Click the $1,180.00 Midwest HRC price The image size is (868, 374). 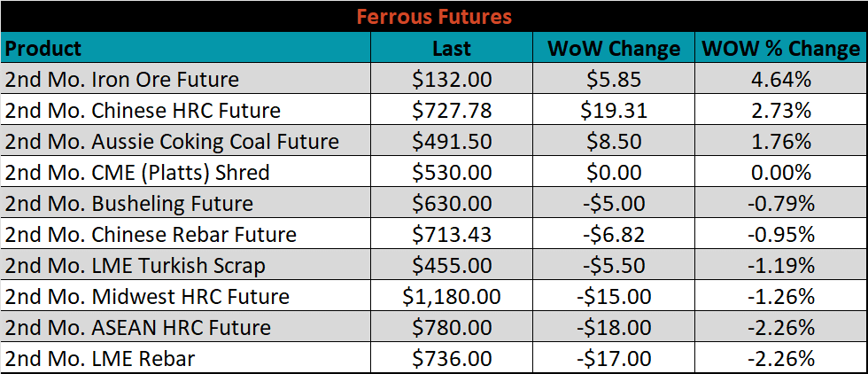point(451,296)
